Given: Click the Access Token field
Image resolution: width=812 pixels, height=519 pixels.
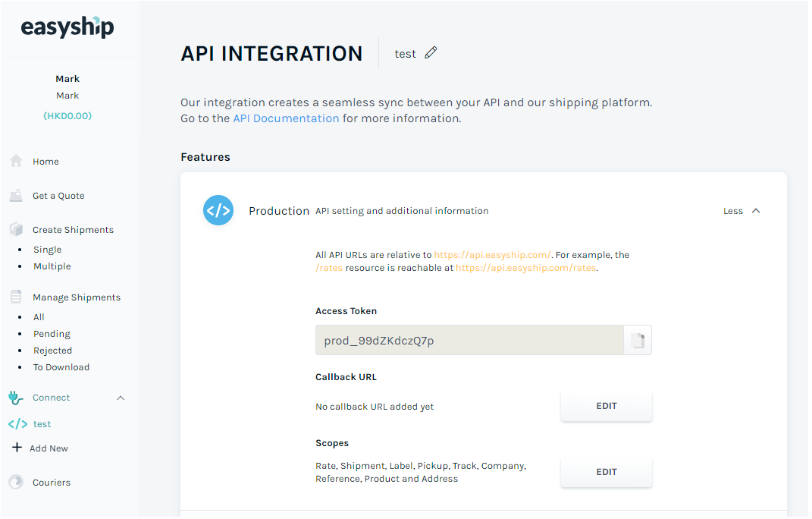Looking at the screenshot, I should pyautogui.click(x=469, y=340).
